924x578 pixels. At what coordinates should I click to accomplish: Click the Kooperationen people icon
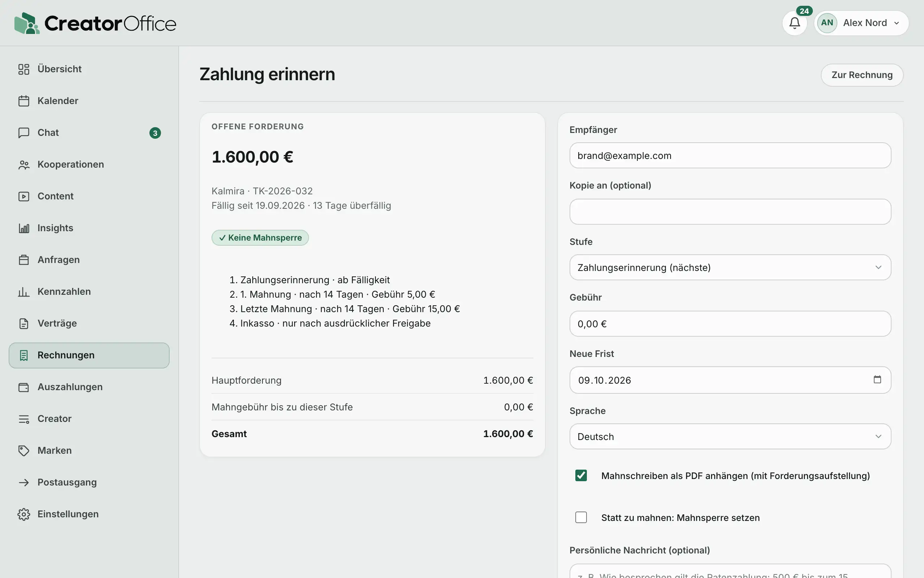pos(24,164)
